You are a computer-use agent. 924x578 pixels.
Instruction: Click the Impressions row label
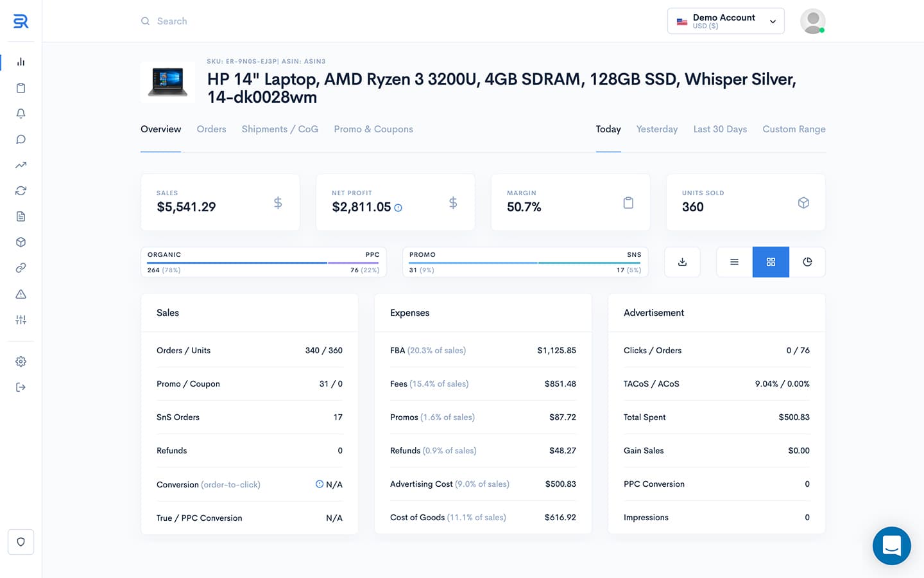click(646, 518)
